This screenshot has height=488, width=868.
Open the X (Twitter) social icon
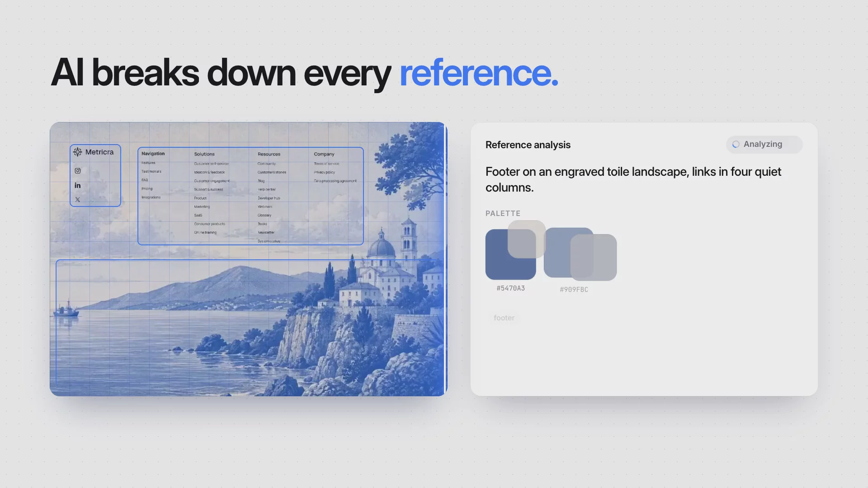point(78,199)
